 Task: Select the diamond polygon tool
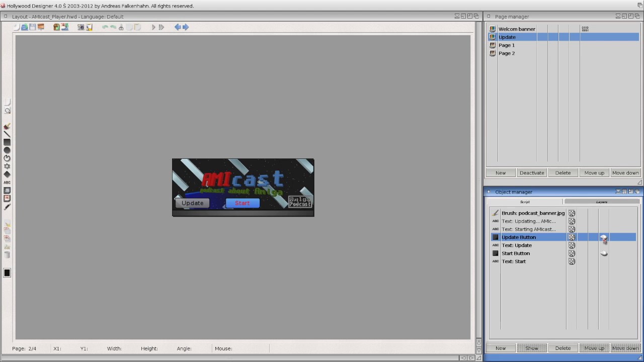7,174
